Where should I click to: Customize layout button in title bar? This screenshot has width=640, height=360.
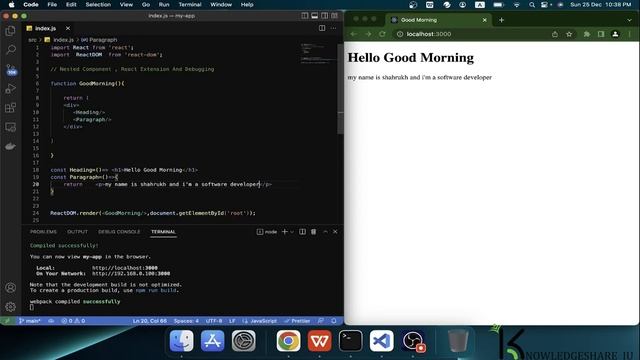coord(335,16)
